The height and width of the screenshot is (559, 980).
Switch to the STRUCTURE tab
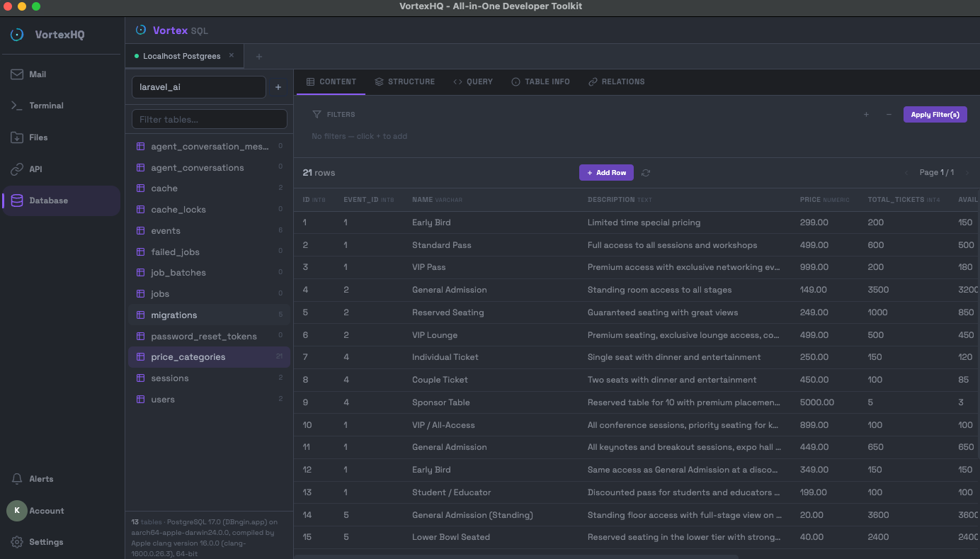pos(405,81)
